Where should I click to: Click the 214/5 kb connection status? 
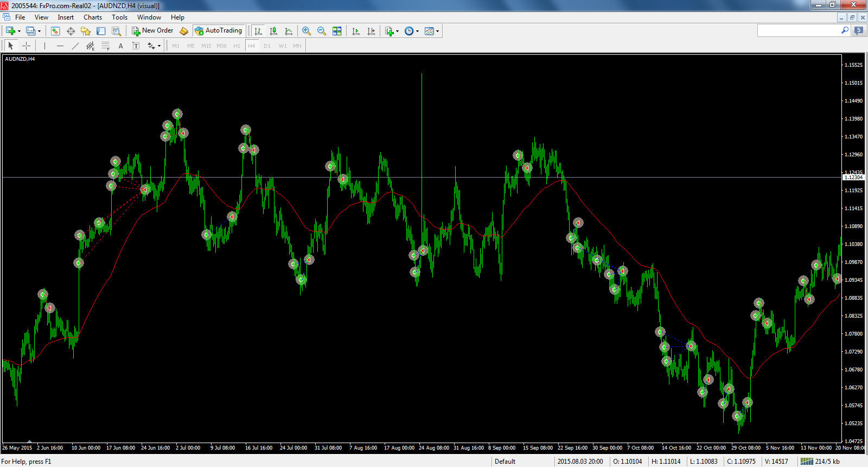point(821,462)
